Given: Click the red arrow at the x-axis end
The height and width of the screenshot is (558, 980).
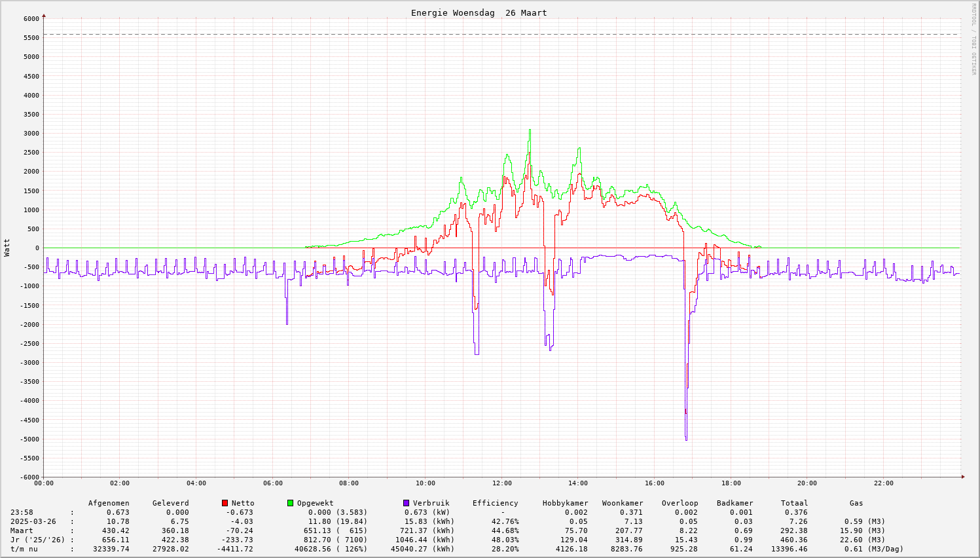Looking at the screenshot, I should pyautogui.click(x=962, y=477).
